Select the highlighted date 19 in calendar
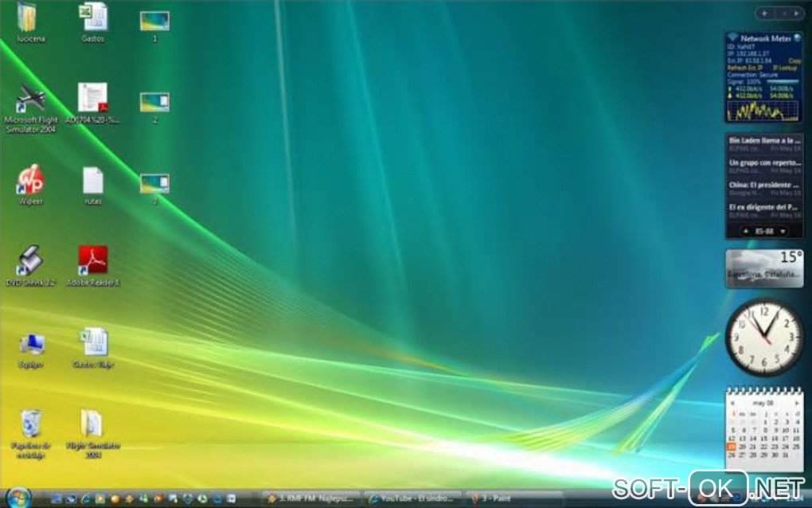The height and width of the screenshot is (508, 812). 732,447
